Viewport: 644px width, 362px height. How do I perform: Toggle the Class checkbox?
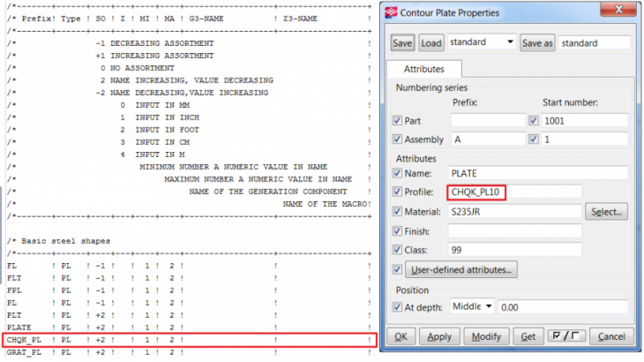(397, 249)
